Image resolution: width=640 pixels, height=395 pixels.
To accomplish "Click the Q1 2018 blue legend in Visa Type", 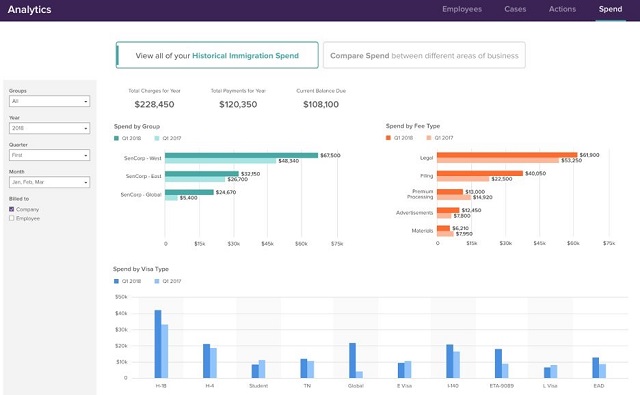I will click(x=127, y=281).
